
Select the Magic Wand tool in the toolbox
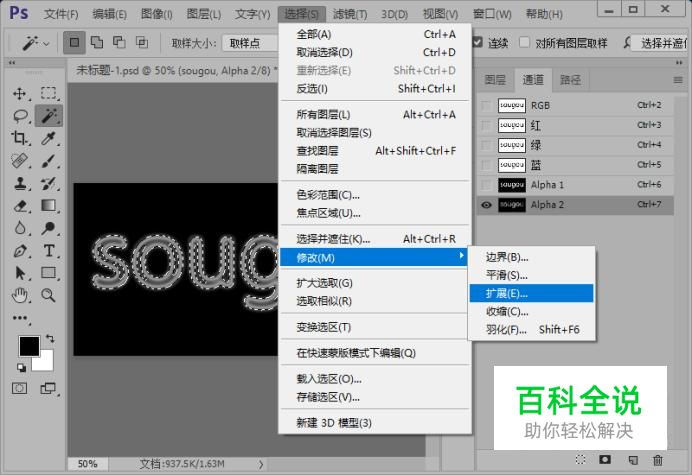click(49, 116)
